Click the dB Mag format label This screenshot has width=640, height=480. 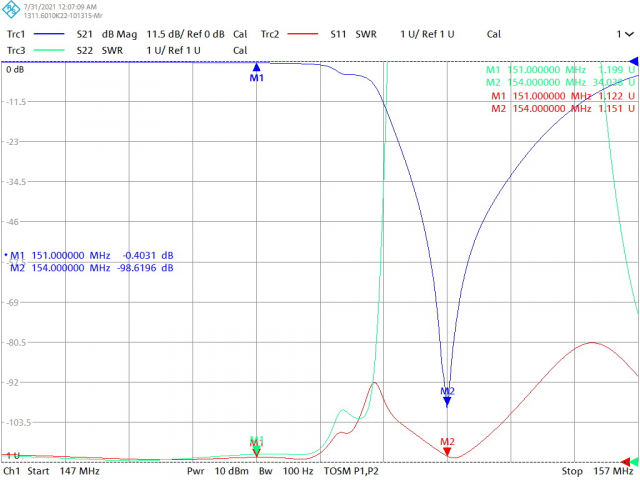tap(119, 34)
